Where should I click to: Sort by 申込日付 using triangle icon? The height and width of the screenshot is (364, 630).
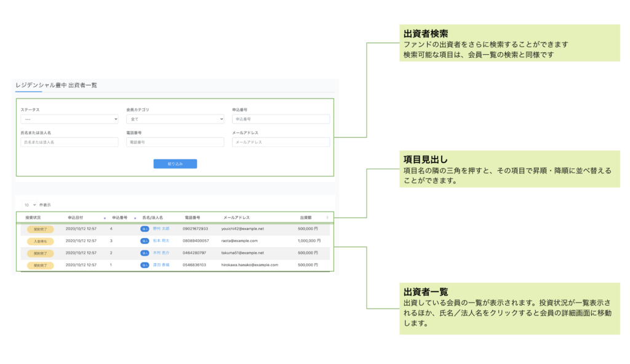(x=105, y=218)
